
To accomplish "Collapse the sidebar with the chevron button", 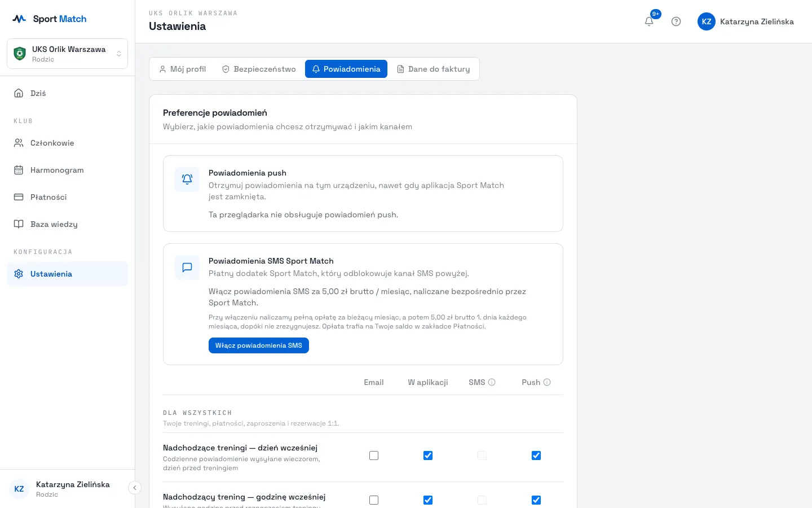I will tap(135, 488).
